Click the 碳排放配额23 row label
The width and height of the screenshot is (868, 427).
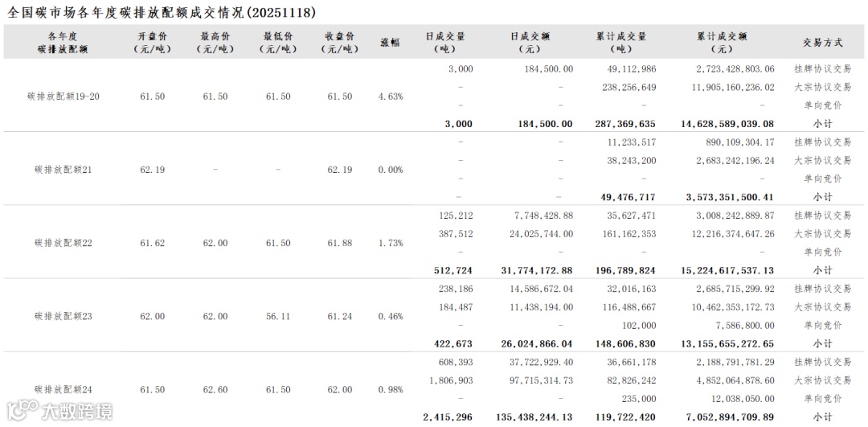click(63, 316)
